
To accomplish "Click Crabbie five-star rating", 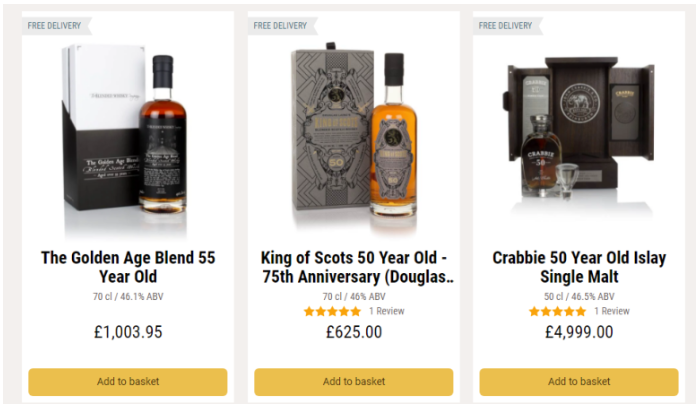I will coord(557,312).
